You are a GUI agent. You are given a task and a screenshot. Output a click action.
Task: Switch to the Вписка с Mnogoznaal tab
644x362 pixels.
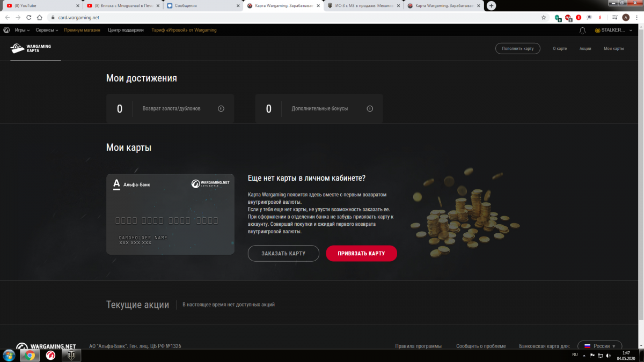pyautogui.click(x=122, y=5)
